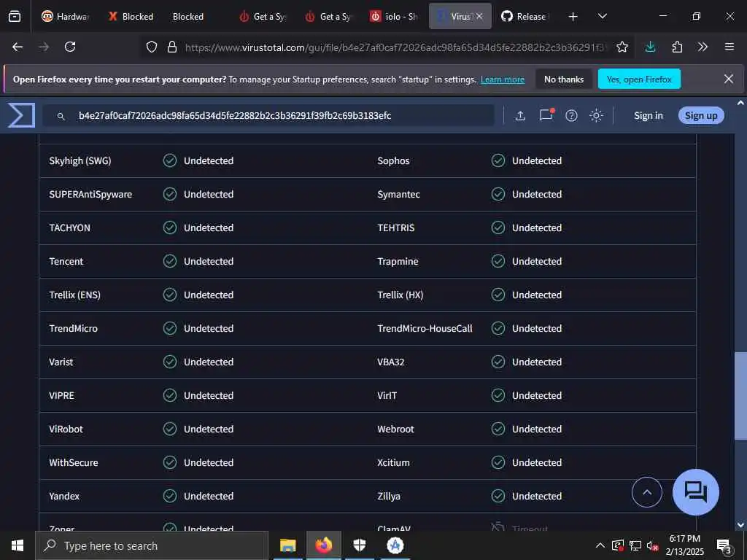This screenshot has height=560, width=747.
Task: Click the Symantec engine name
Action: [x=398, y=194]
